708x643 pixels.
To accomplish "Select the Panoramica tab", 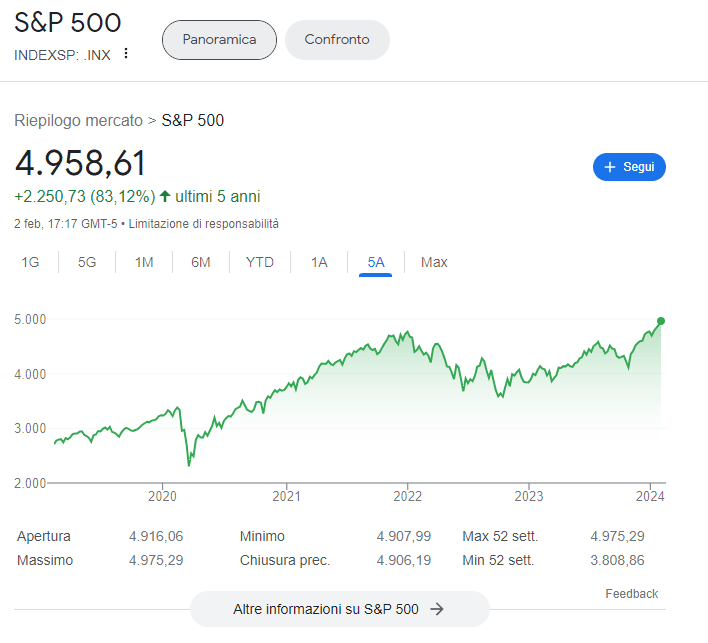I will point(219,40).
